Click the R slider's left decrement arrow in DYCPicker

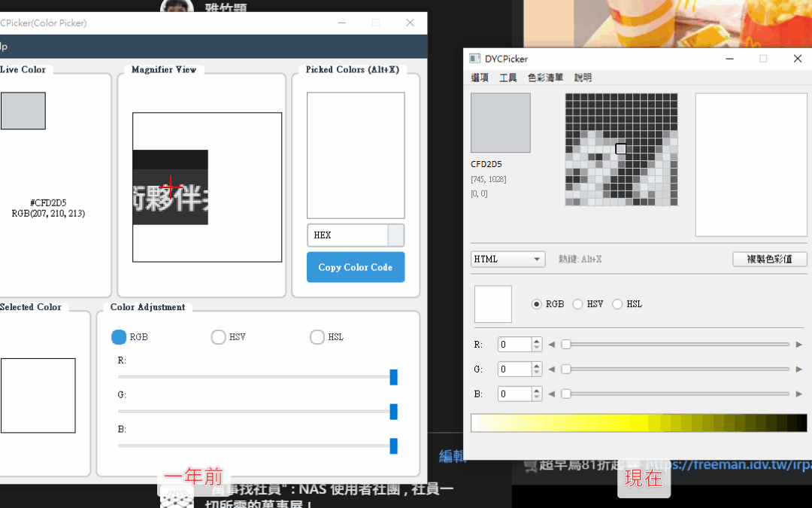click(x=551, y=344)
